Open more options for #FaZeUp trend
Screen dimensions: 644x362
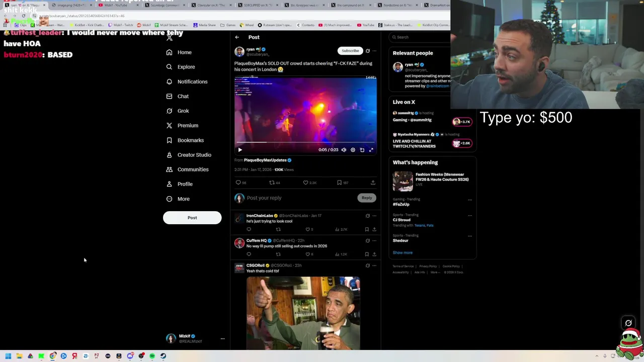click(x=470, y=200)
